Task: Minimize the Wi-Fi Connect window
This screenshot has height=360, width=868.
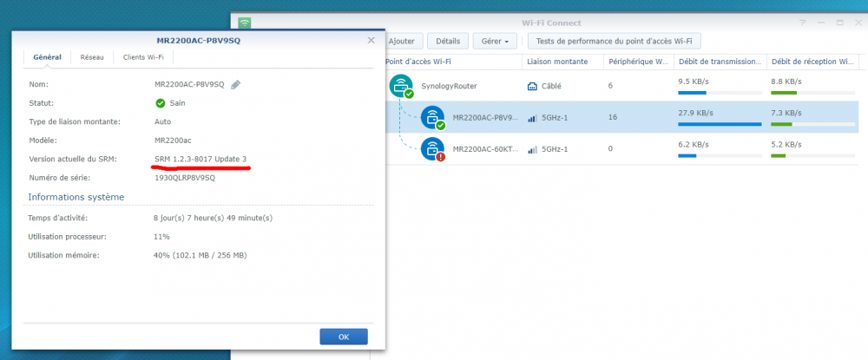Action: (x=821, y=23)
